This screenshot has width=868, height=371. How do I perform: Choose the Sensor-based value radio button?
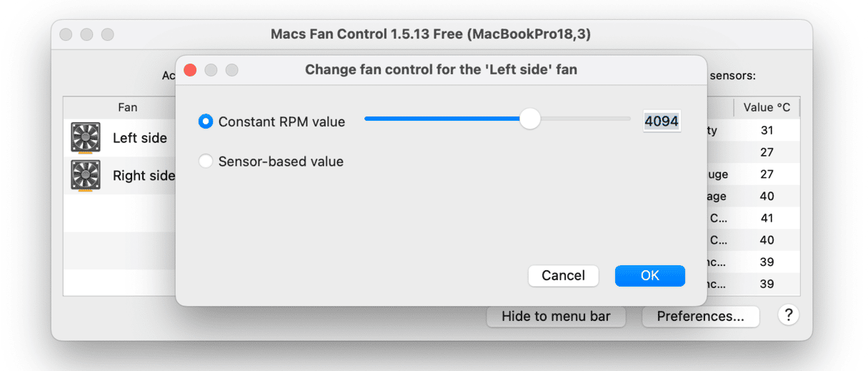[x=206, y=162]
